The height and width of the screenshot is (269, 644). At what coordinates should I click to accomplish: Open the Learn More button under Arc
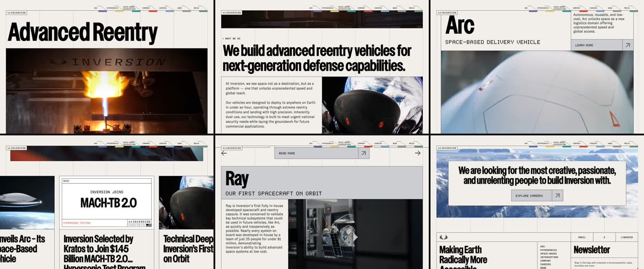pos(603,45)
